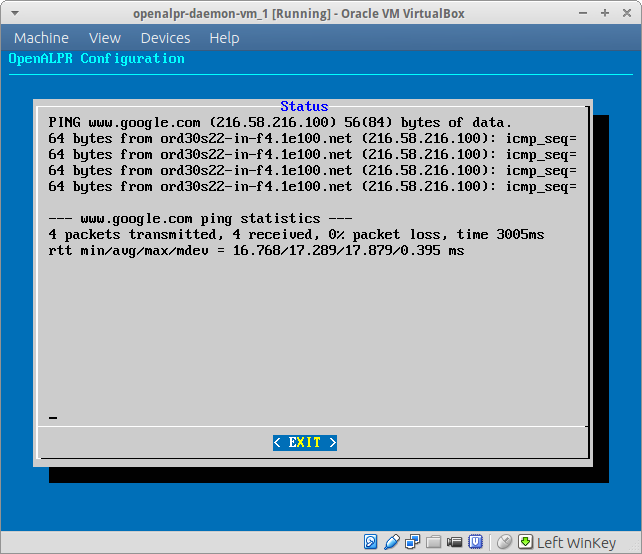This screenshot has height=554, width=642.
Task: Open the Help menu
Action: point(224,38)
